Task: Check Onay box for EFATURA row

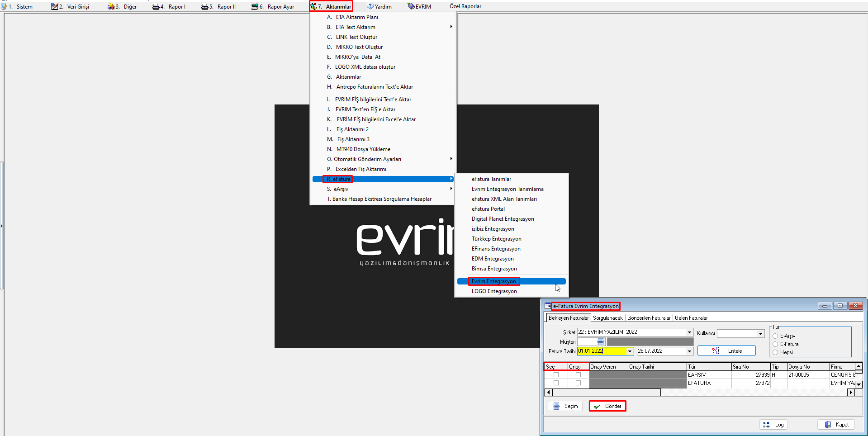Action: 578,383
